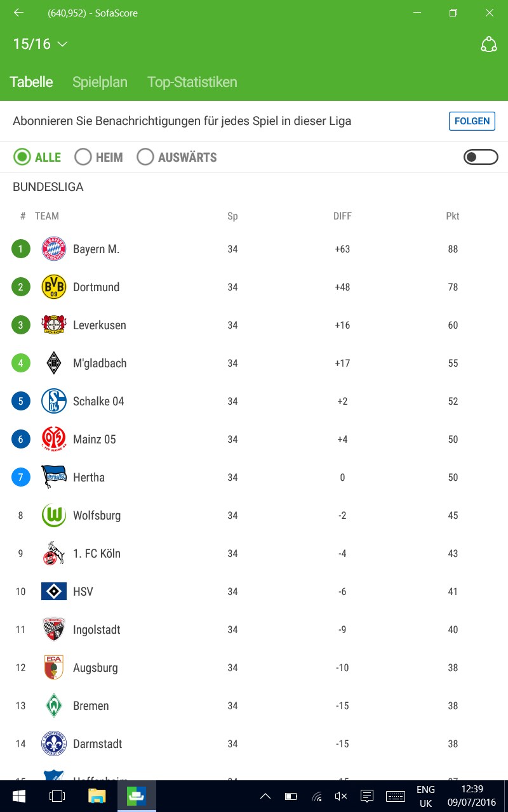The width and height of the screenshot is (508, 812).
Task: Select the Dortmund BVB logo
Action: pyautogui.click(x=54, y=287)
